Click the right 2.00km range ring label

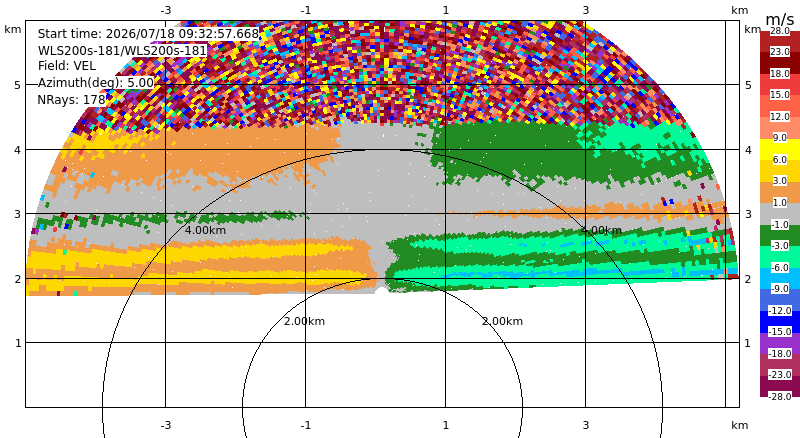coord(503,321)
